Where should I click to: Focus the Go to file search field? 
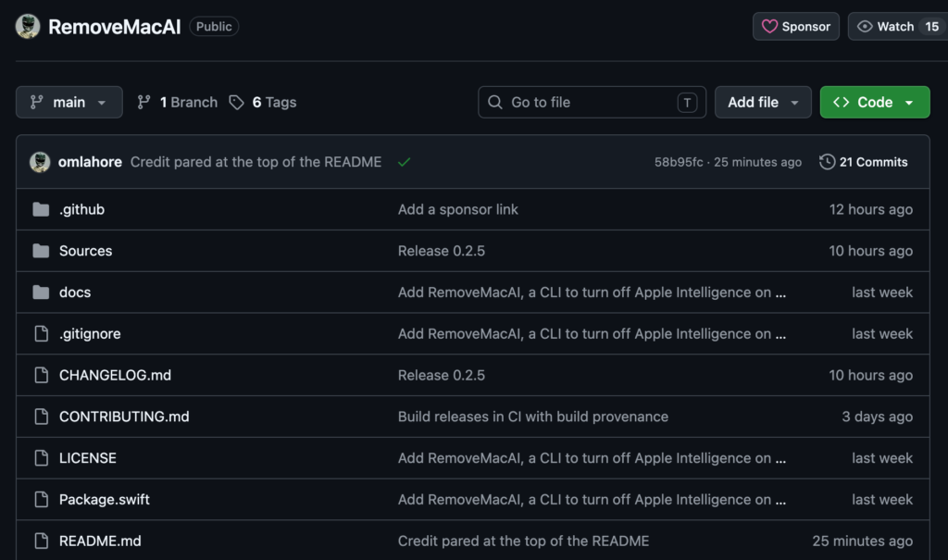[592, 102]
